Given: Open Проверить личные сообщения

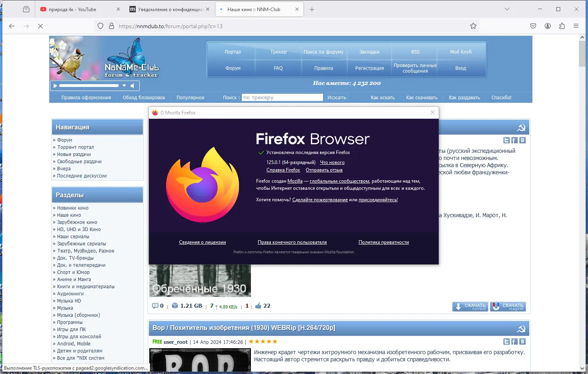Looking at the screenshot, I should 415,68.
